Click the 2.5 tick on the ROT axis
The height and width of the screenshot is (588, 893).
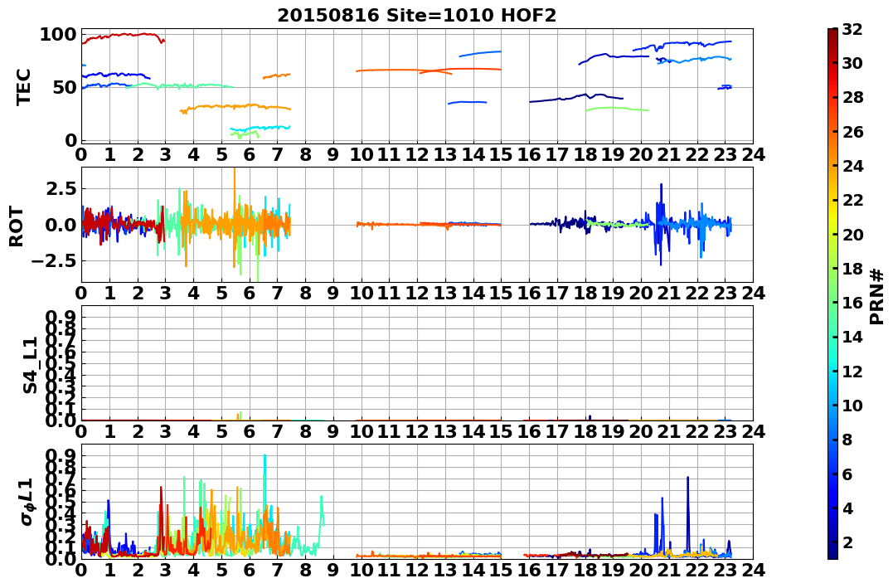point(61,188)
